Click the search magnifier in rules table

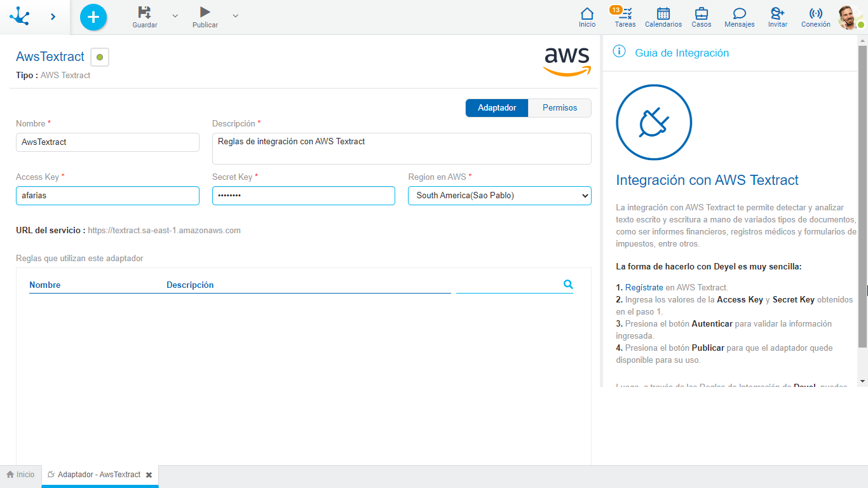(568, 285)
